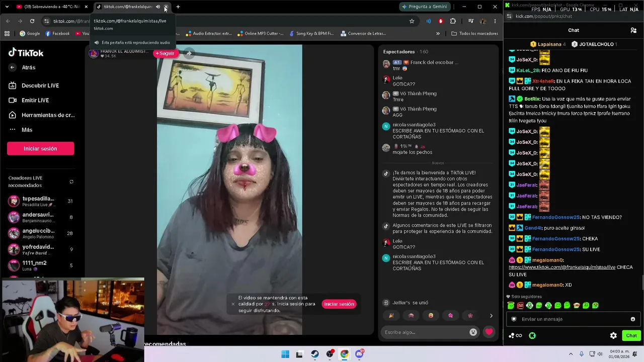
Task: Open the Google bookmark
Action: (30, 34)
